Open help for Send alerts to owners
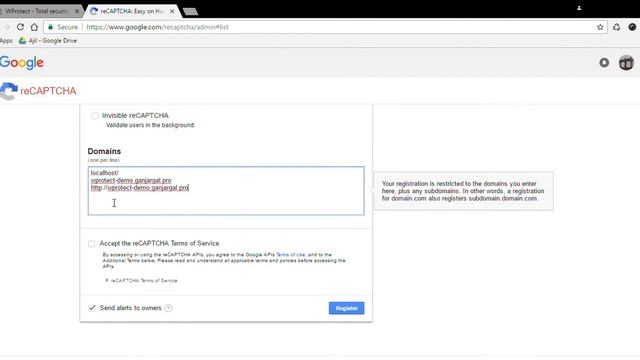 [x=168, y=308]
